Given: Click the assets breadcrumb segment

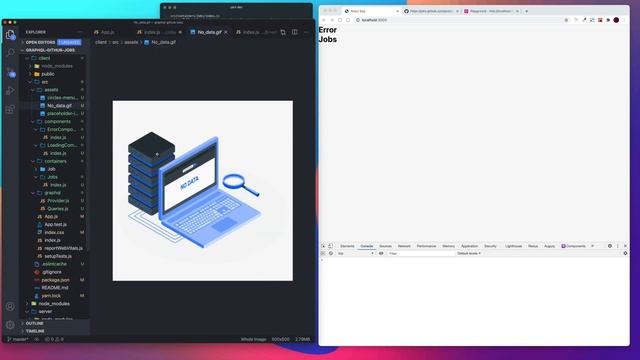Looking at the screenshot, I should pyautogui.click(x=131, y=42).
